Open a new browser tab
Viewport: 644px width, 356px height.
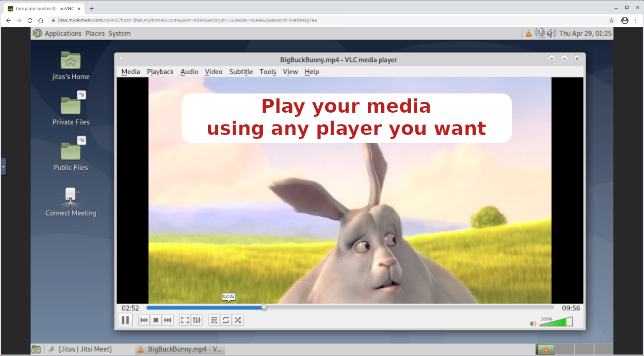pyautogui.click(x=92, y=8)
